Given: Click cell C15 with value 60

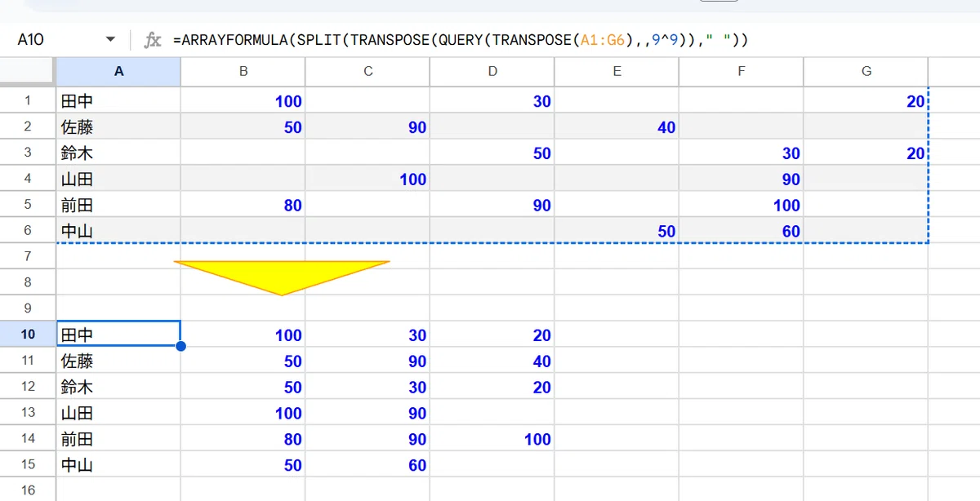Looking at the screenshot, I should point(367,465).
